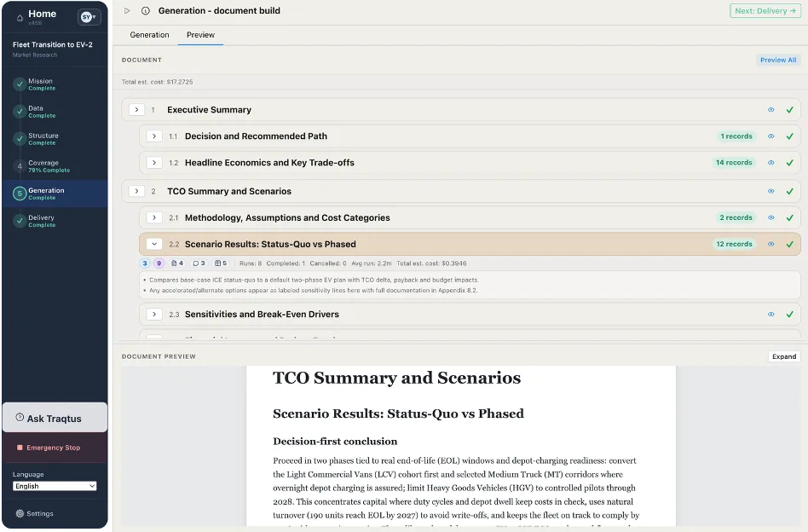
Task: Open the Delivery step in sidebar
Action: click(55, 221)
